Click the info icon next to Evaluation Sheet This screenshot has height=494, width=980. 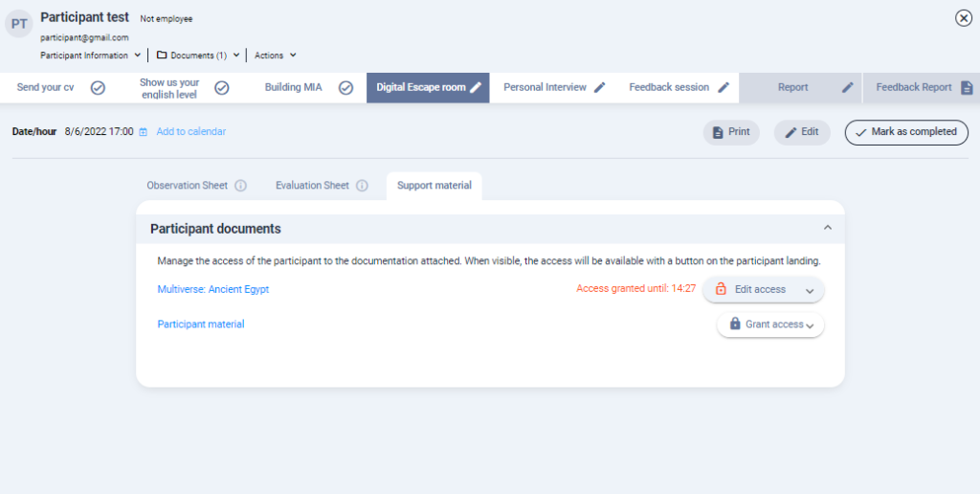click(362, 186)
